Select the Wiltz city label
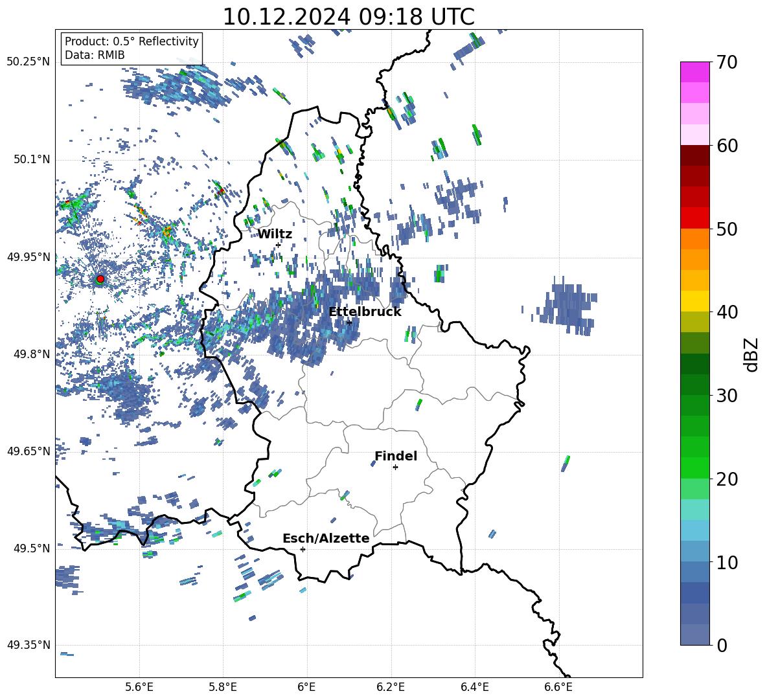767x700 pixels. click(x=275, y=234)
